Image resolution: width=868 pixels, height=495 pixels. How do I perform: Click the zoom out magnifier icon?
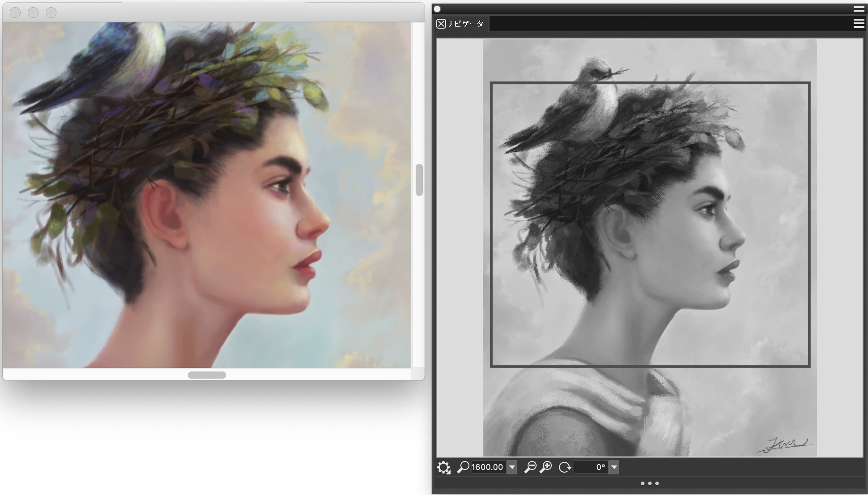pyautogui.click(x=530, y=467)
